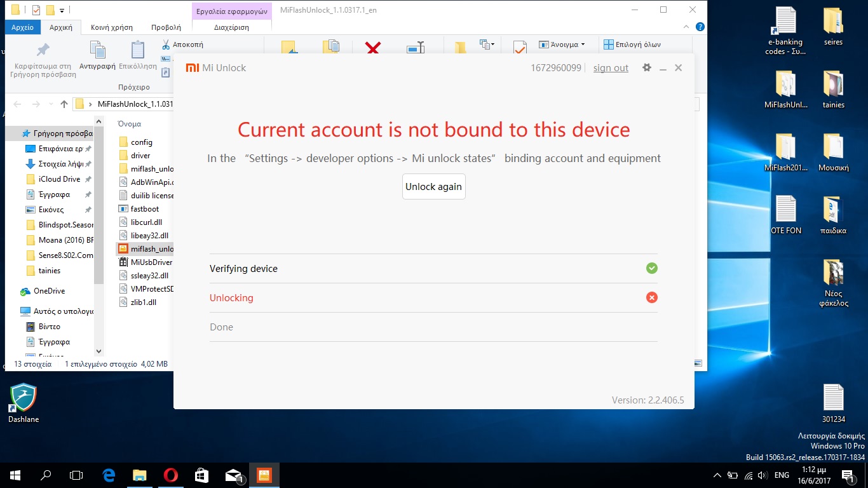Expand the Άνοιγμα dropdown arrow
The width and height of the screenshot is (868, 488).
click(x=583, y=44)
